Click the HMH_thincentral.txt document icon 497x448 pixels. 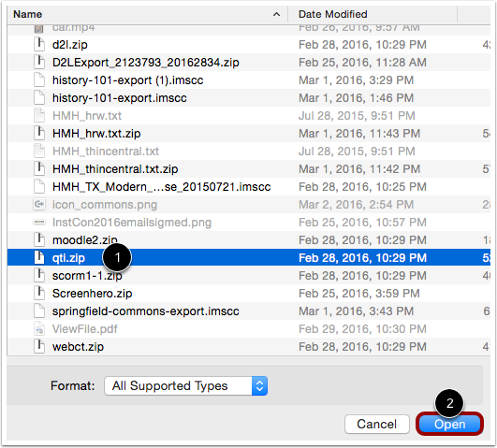[x=39, y=151]
